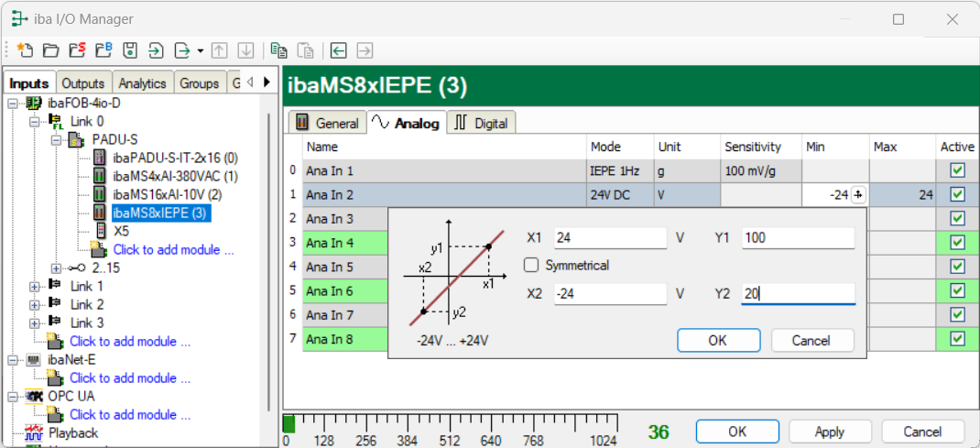
Task: Open the Digital tab of the module
Action: coord(481,123)
